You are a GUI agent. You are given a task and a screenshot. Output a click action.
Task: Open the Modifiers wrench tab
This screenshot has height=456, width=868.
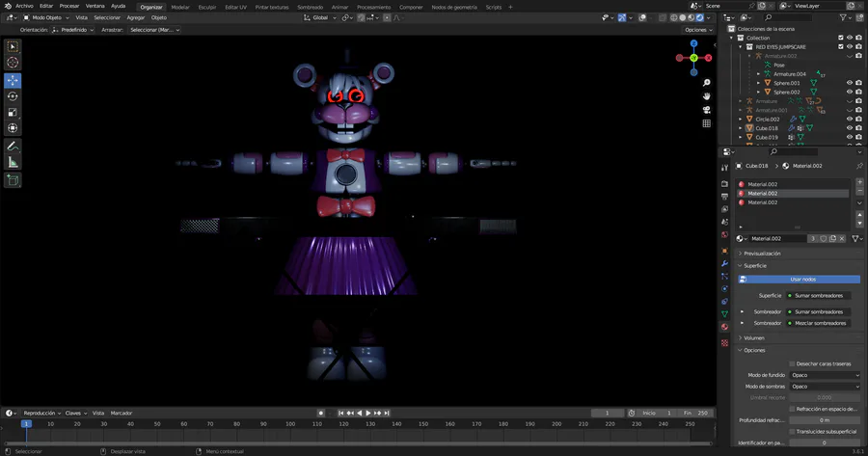[x=724, y=263]
